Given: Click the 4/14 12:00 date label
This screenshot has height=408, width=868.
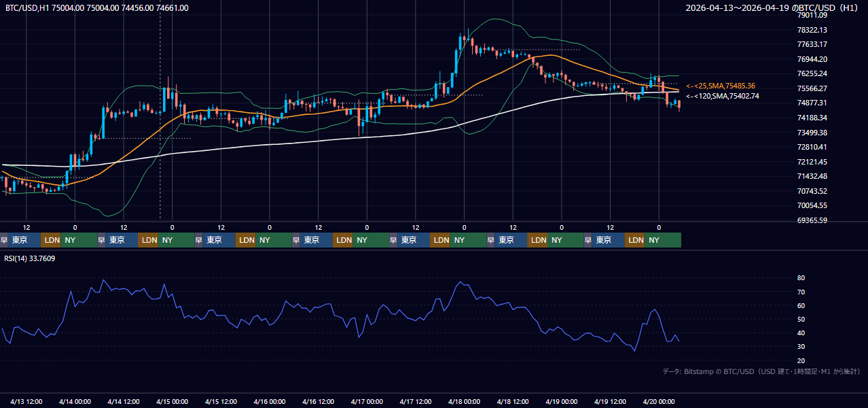Looking at the screenshot, I should coord(124,401).
